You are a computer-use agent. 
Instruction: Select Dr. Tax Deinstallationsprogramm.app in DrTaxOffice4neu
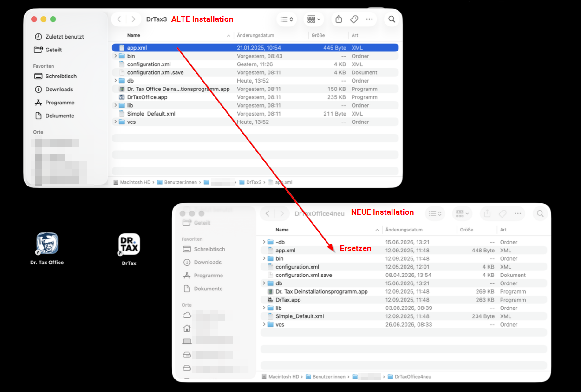point(404,291)
